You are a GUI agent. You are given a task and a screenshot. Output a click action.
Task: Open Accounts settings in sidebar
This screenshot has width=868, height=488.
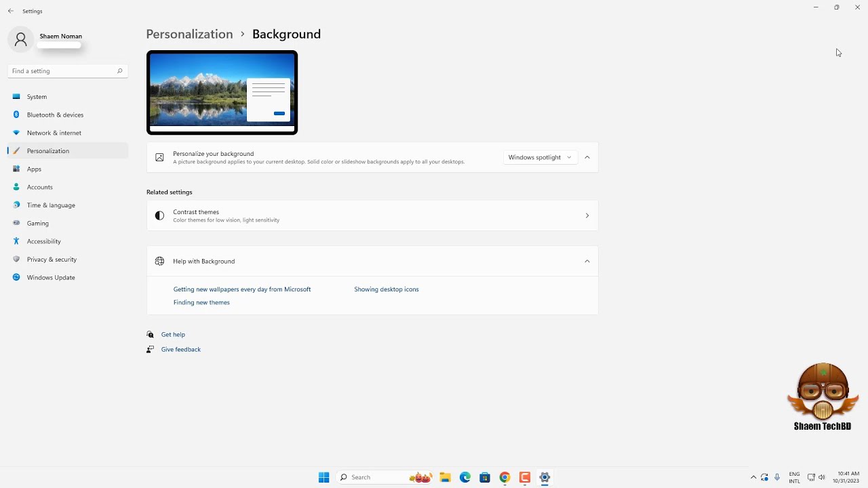[67, 187]
